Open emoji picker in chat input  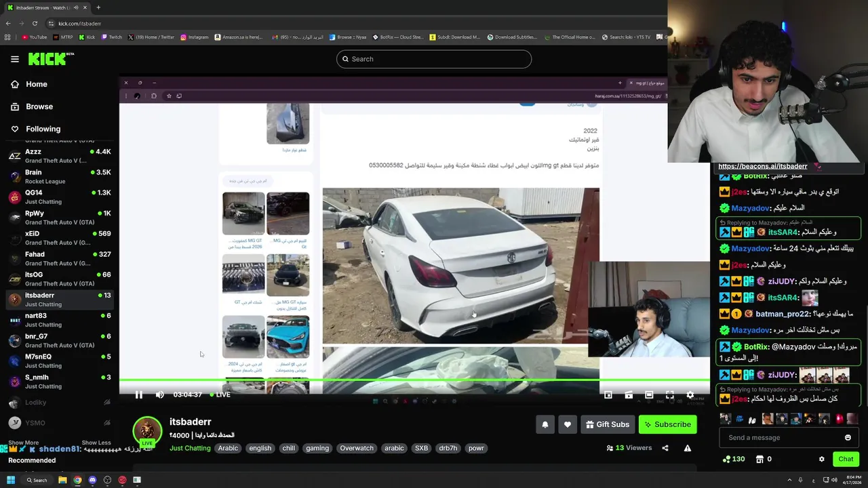point(848,438)
